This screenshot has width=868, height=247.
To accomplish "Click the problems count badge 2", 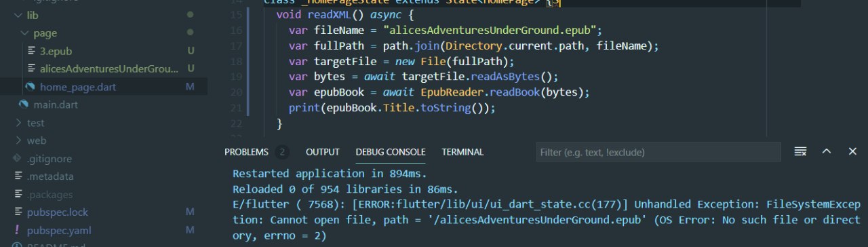I will 282,152.
